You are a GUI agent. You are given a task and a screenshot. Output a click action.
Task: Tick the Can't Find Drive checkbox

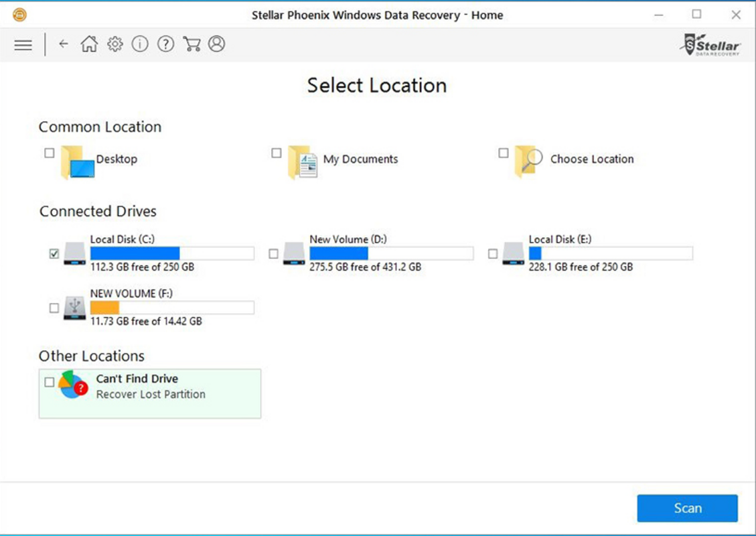pos(49,382)
